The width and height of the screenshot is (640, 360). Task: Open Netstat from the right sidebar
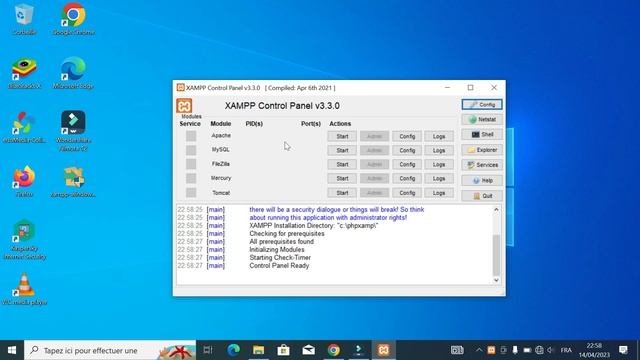(x=482, y=120)
